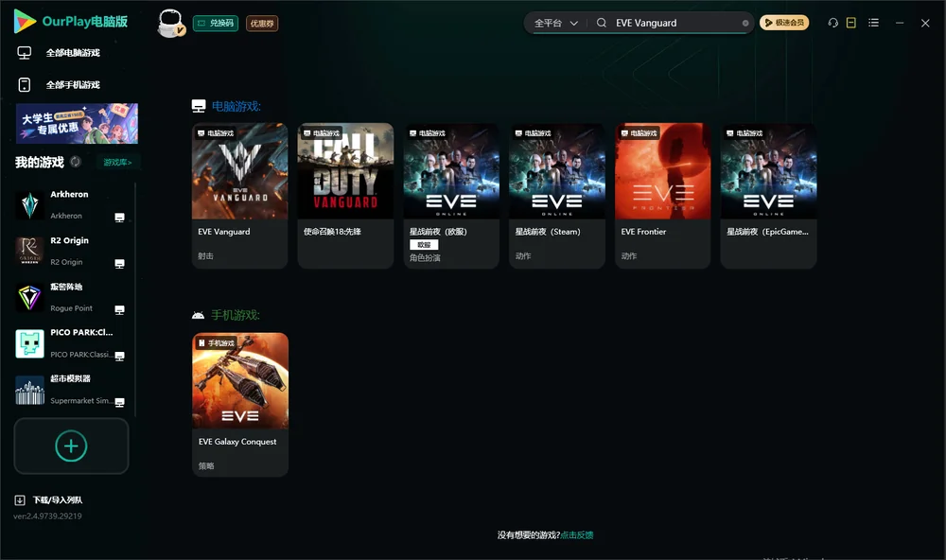This screenshot has height=560, width=946.
Task: Click the PC badge icon on Arkheron row
Action: pyautogui.click(x=119, y=218)
